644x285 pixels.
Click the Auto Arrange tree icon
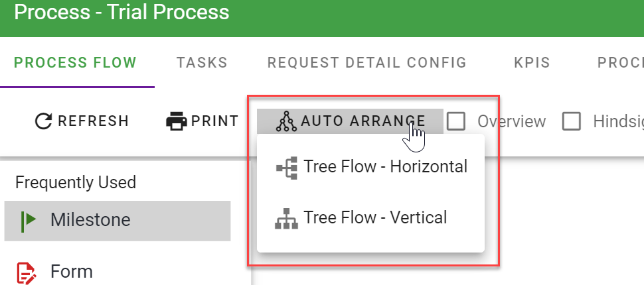tap(285, 121)
